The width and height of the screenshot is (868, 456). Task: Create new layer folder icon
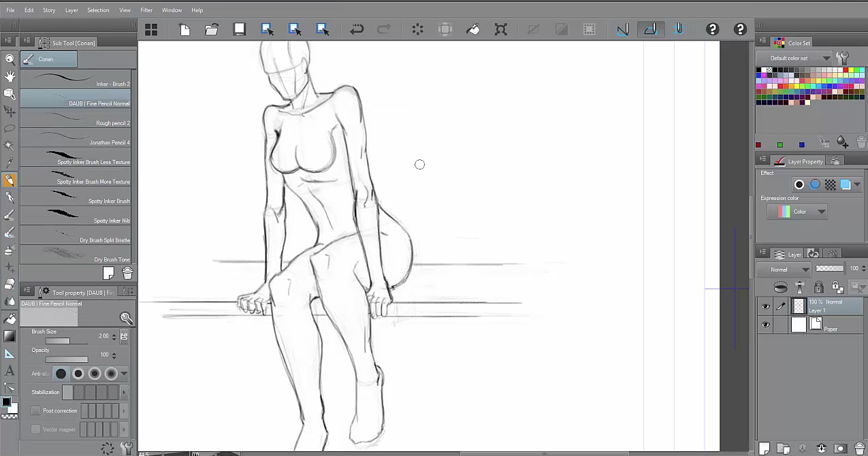pyautogui.click(x=783, y=449)
